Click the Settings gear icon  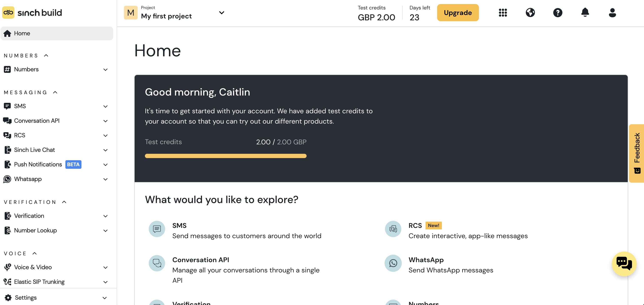point(8,298)
